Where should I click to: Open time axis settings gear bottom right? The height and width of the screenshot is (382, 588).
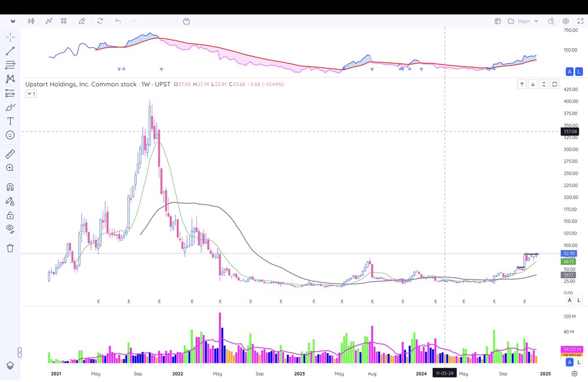(x=574, y=374)
